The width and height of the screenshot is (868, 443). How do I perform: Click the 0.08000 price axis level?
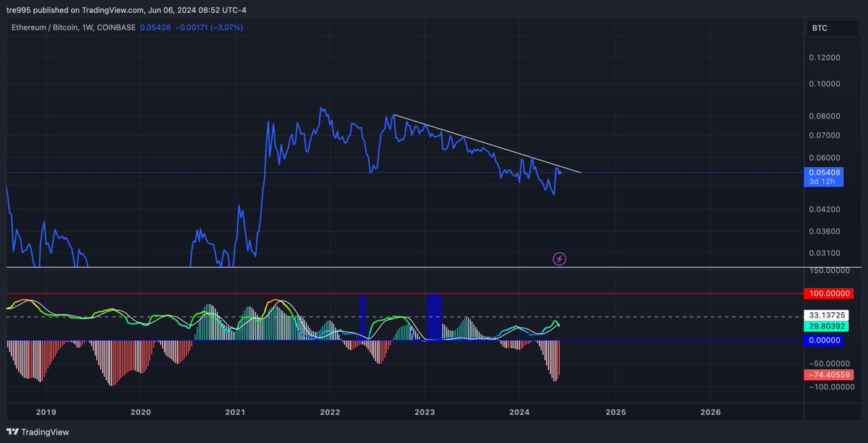point(823,116)
